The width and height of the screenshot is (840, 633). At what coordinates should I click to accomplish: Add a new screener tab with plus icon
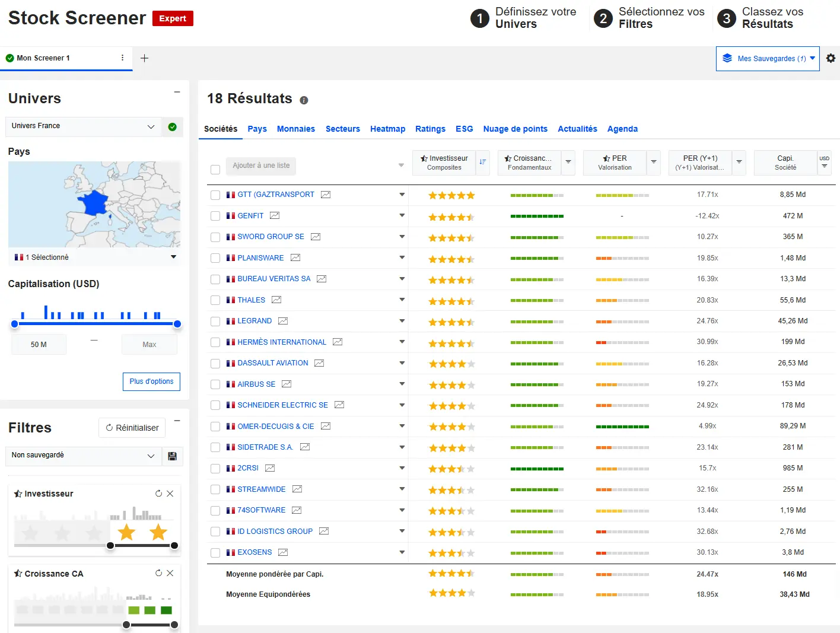click(x=144, y=58)
